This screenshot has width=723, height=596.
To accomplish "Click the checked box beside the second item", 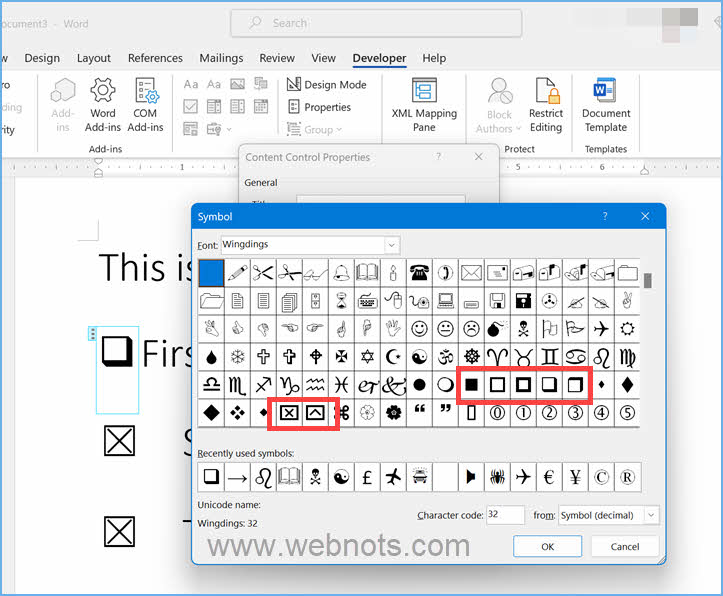I will [x=119, y=440].
